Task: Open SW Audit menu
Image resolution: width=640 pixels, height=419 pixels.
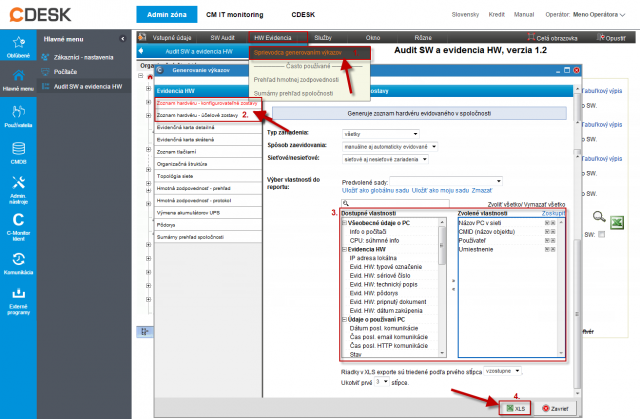Action: pos(222,38)
